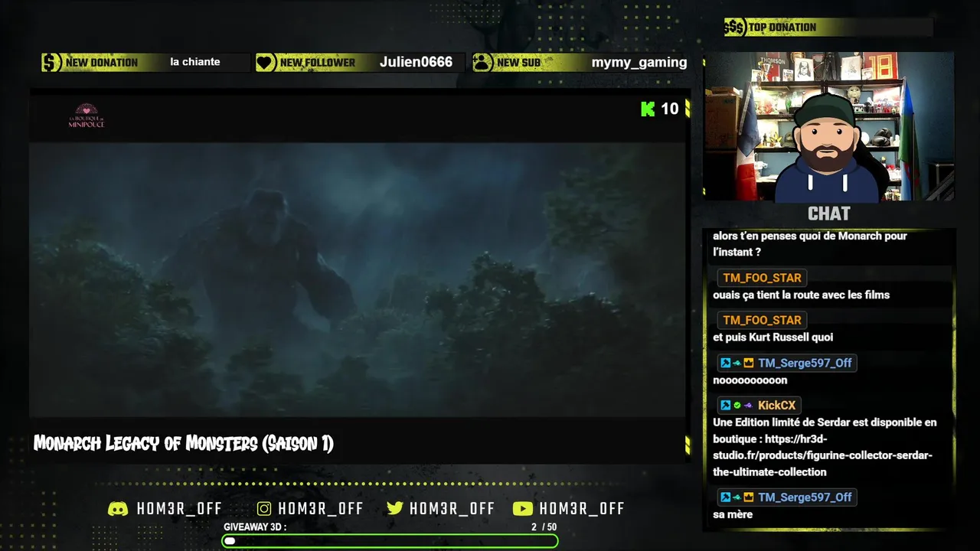The width and height of the screenshot is (980, 551).
Task: Click new sub name 'mymy_gaming'
Action: pyautogui.click(x=639, y=63)
